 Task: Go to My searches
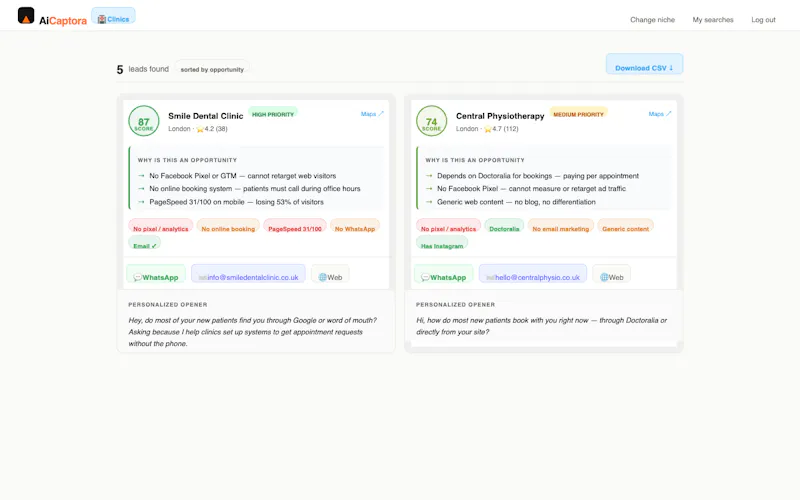[x=713, y=20]
